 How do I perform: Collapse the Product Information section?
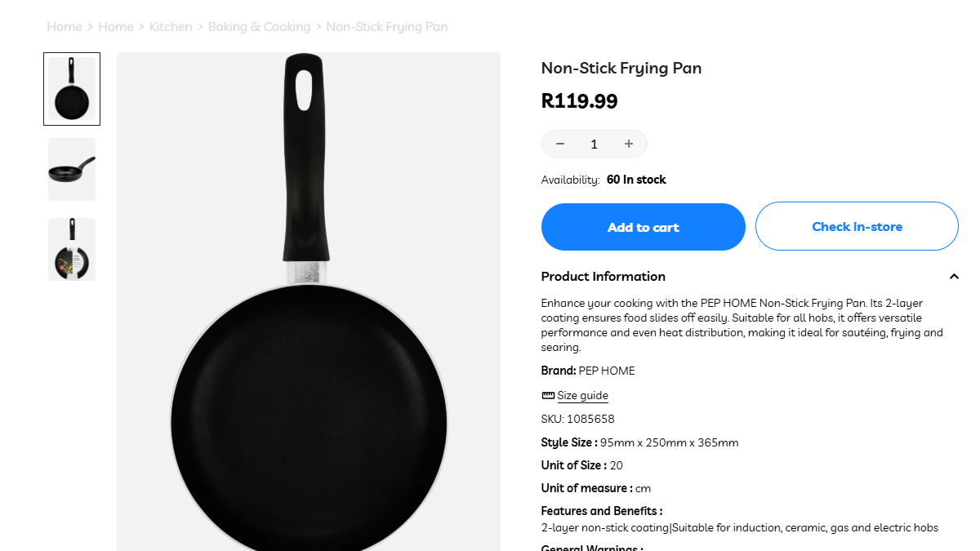tap(954, 277)
